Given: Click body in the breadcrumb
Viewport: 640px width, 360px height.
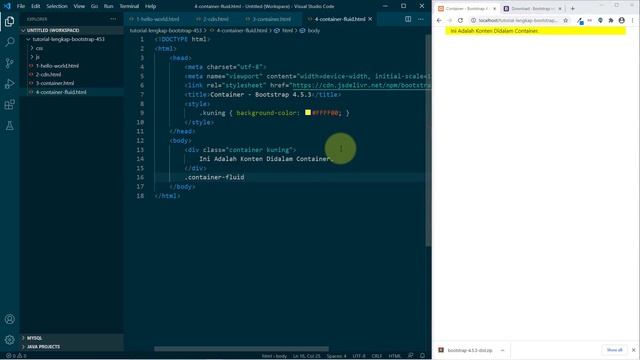Looking at the screenshot, I should point(313,31).
